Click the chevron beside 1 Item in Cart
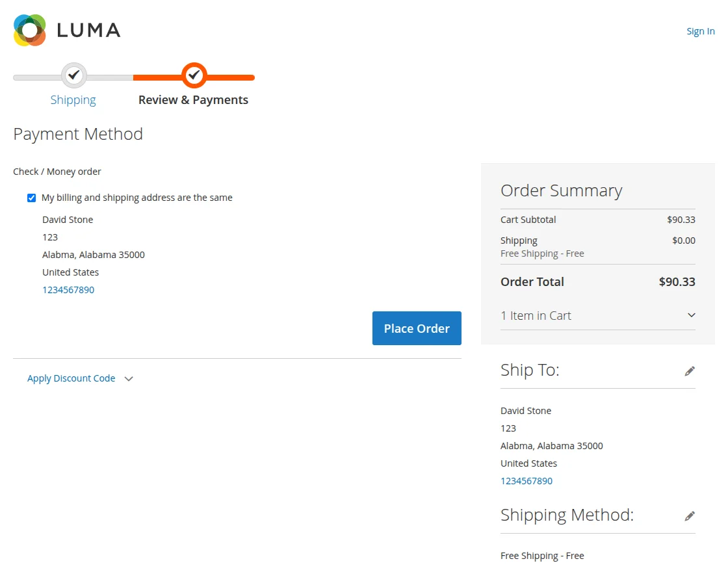Screen dimensions: 728x572 pyautogui.click(x=691, y=315)
